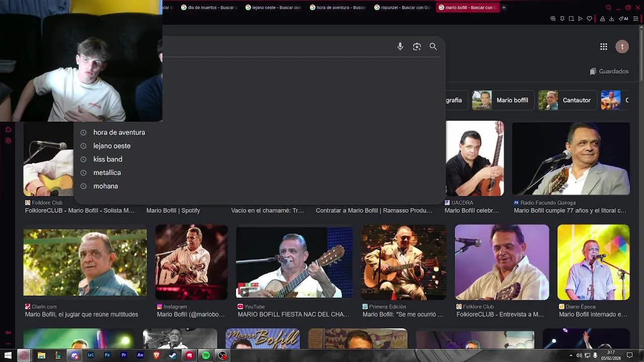This screenshot has height=362, width=644.
Task: Open 'FolkloreCLUB - Entrevista a M...' link
Action: (x=500, y=314)
